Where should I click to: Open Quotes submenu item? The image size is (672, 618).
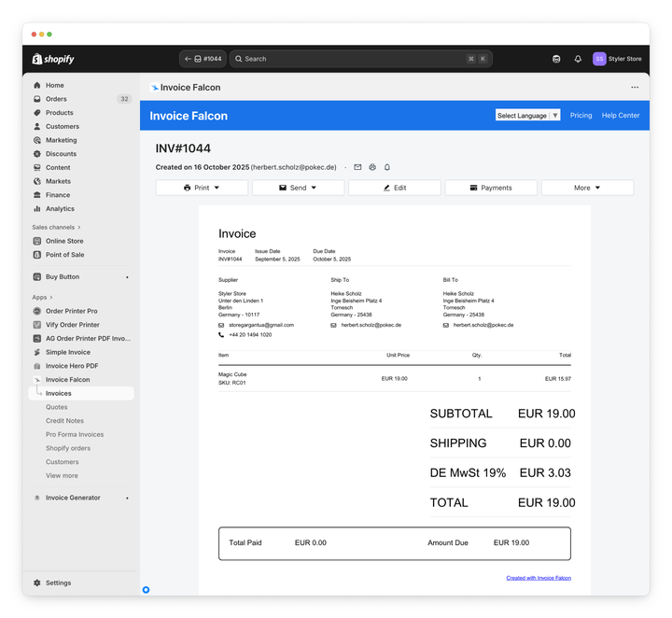[57, 407]
